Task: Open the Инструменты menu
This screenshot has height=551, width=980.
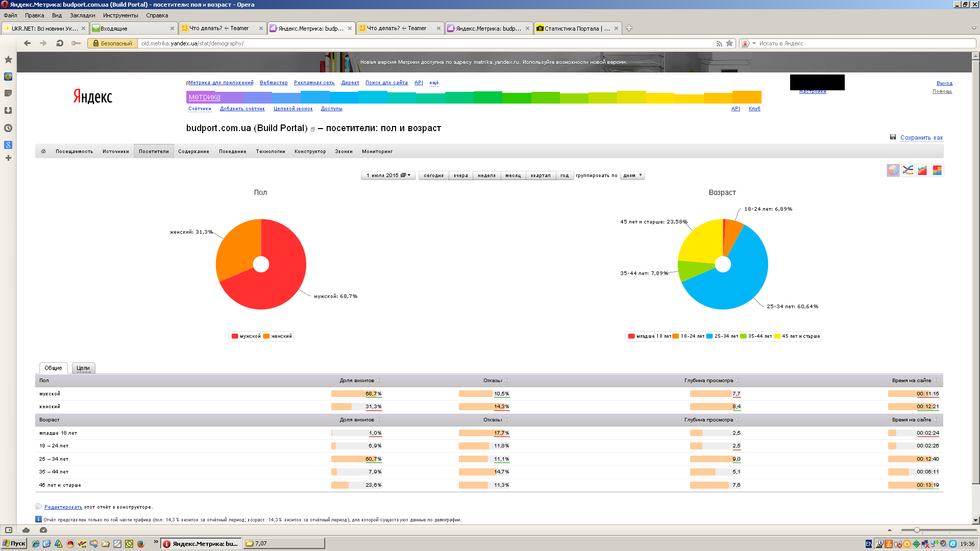Action: tap(120, 15)
